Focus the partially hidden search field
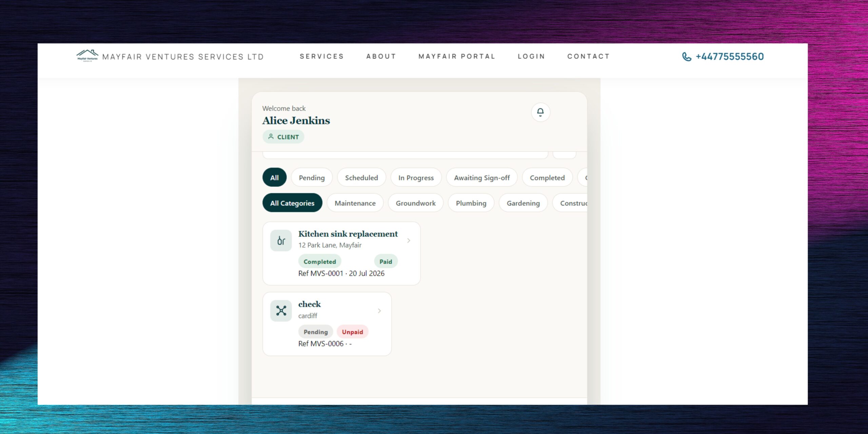The image size is (868, 434). (x=405, y=155)
